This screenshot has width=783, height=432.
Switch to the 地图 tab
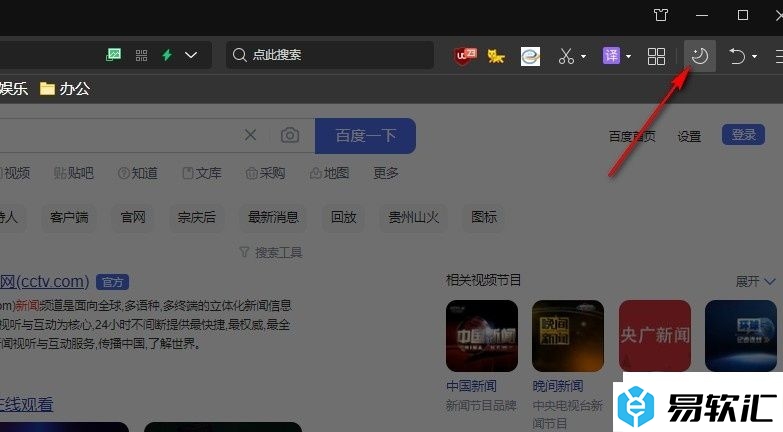pyautogui.click(x=329, y=173)
